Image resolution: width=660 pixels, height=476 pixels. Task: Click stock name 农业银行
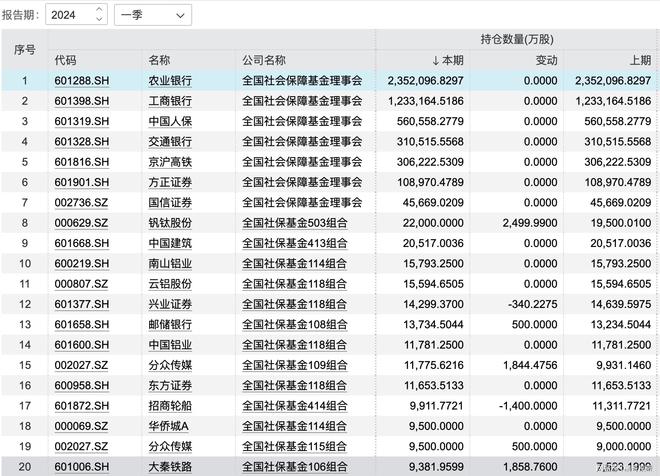(170, 81)
